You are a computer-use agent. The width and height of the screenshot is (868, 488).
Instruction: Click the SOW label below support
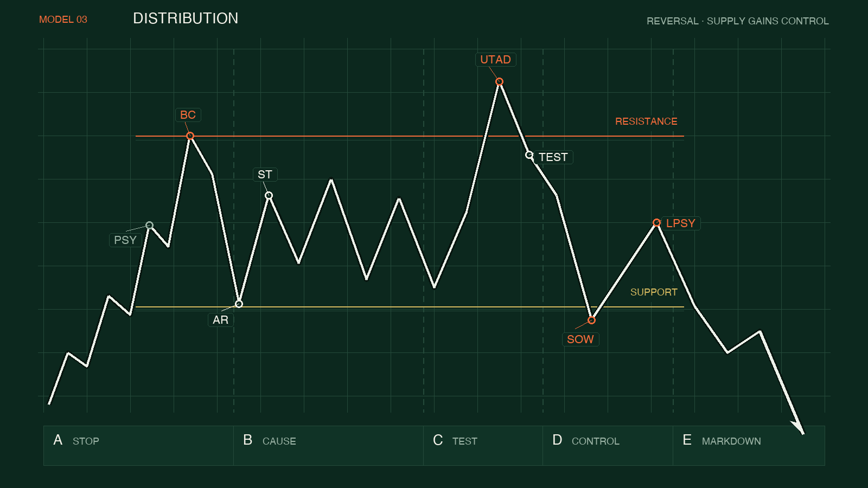coord(580,339)
